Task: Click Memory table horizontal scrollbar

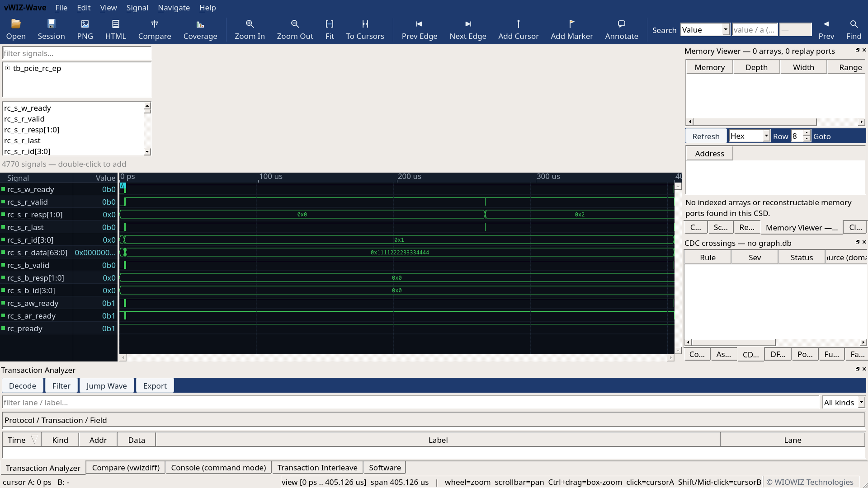Action: point(755,122)
